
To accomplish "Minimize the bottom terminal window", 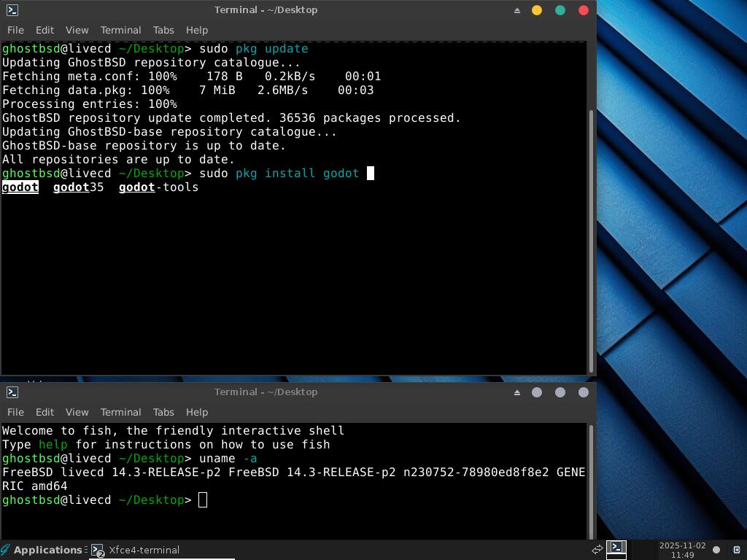I will [537, 392].
